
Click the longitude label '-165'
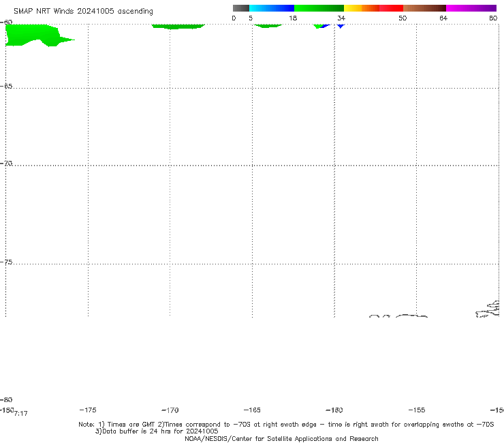252,410
